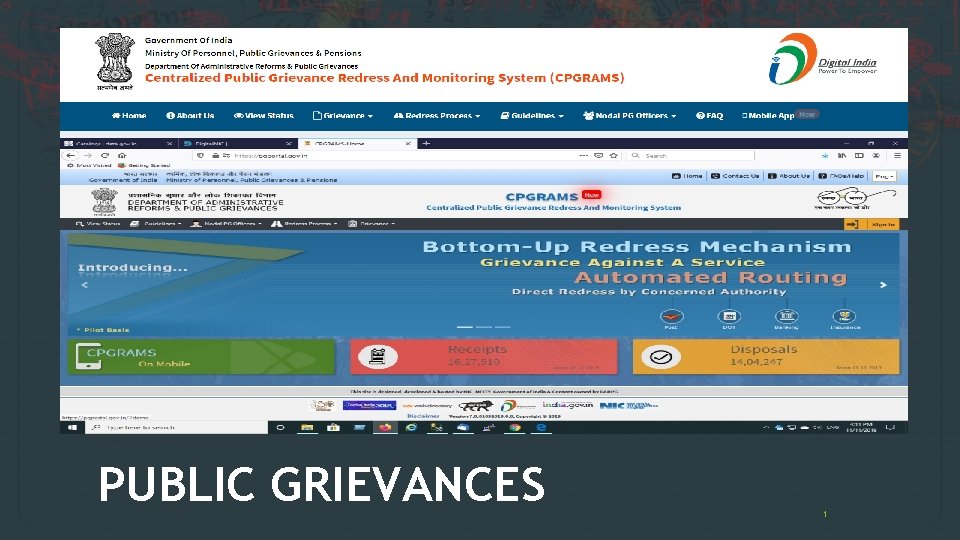Expand Nodal PG Officers dropdown in top navigation

click(629, 115)
